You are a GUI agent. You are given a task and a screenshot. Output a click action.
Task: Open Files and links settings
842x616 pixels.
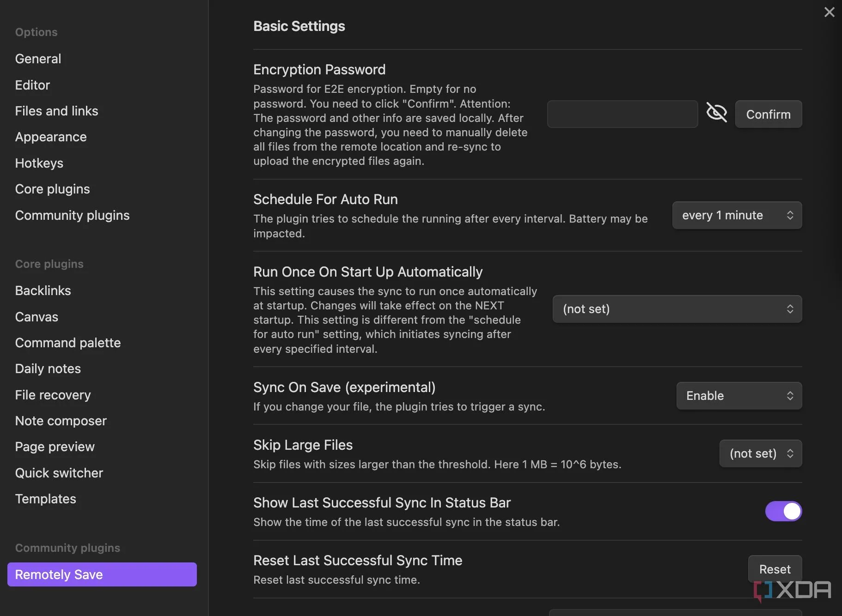point(56,111)
